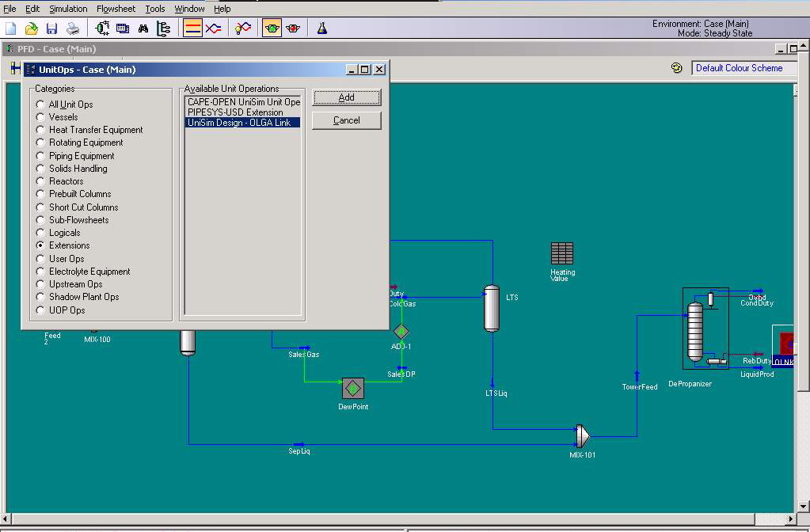Select the All Unit Ops radio button
This screenshot has width=810, height=532.
[x=40, y=104]
